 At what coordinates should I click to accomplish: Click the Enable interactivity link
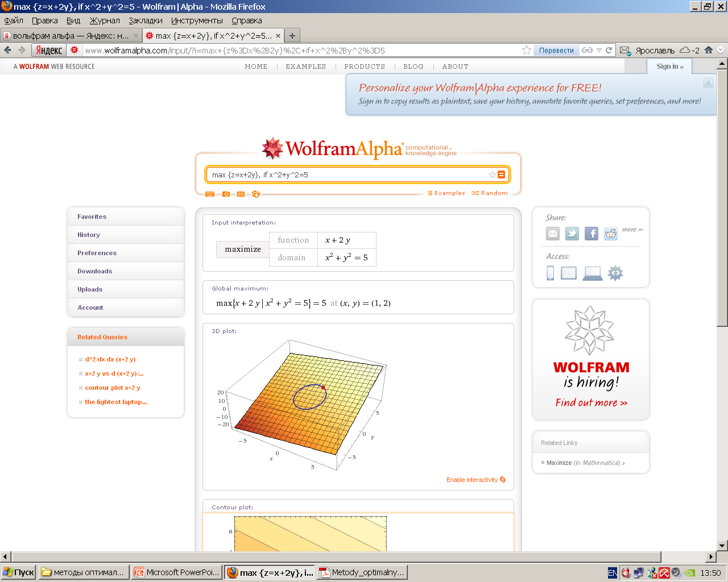(x=476, y=480)
